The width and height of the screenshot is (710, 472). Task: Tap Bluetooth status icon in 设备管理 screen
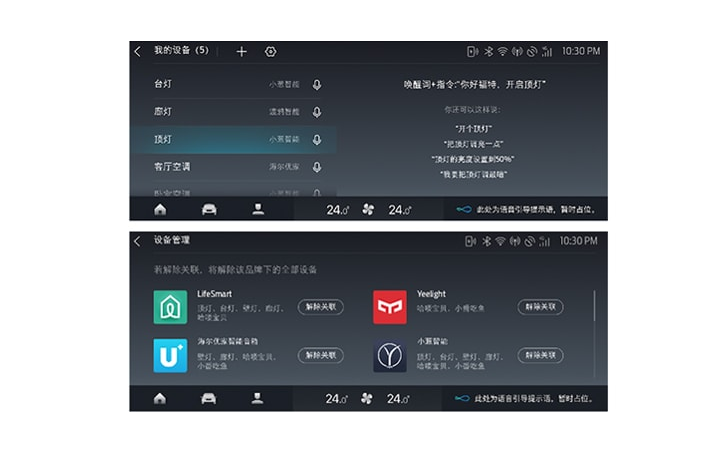[486, 241]
